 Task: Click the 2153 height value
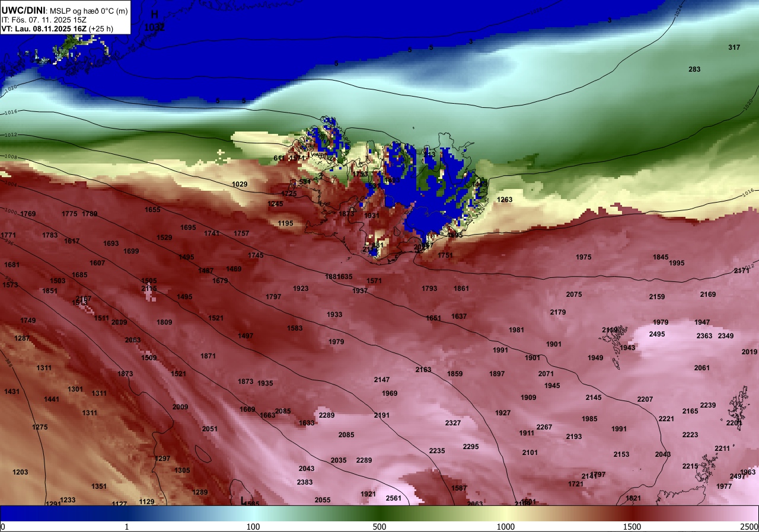pyautogui.click(x=621, y=454)
